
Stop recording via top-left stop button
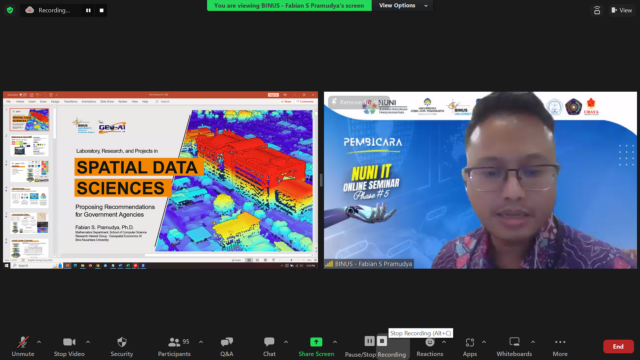(102, 10)
